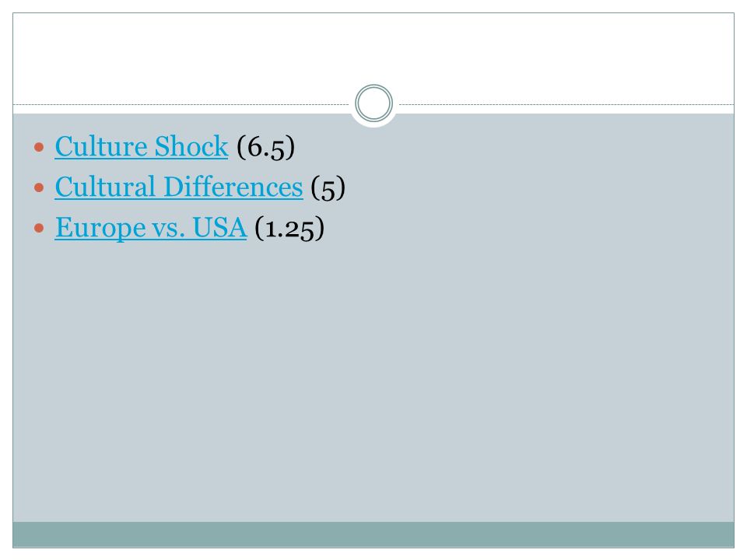
Task: Click the word "Europe" in the third link
Action: click(x=100, y=228)
